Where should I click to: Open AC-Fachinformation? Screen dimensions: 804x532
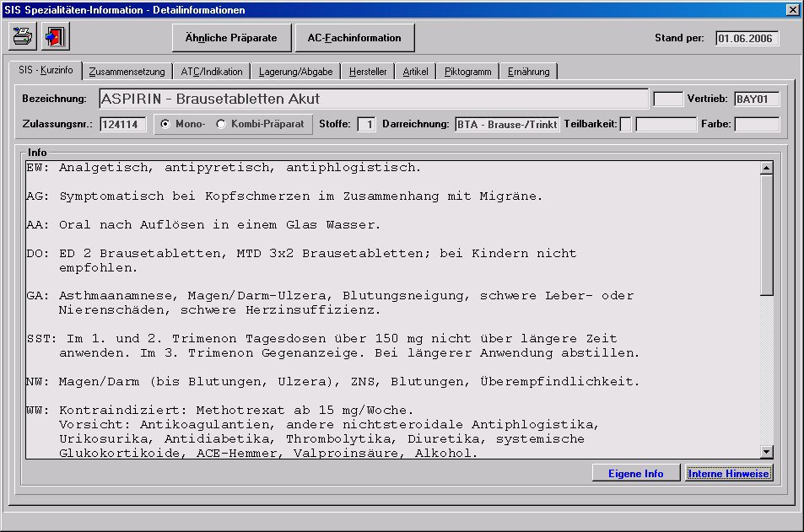[x=354, y=38]
